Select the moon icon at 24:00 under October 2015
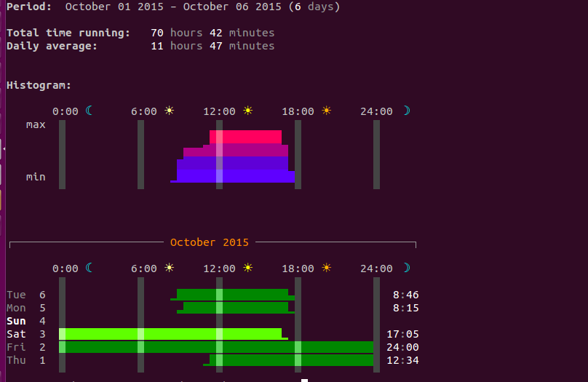 [406, 268]
